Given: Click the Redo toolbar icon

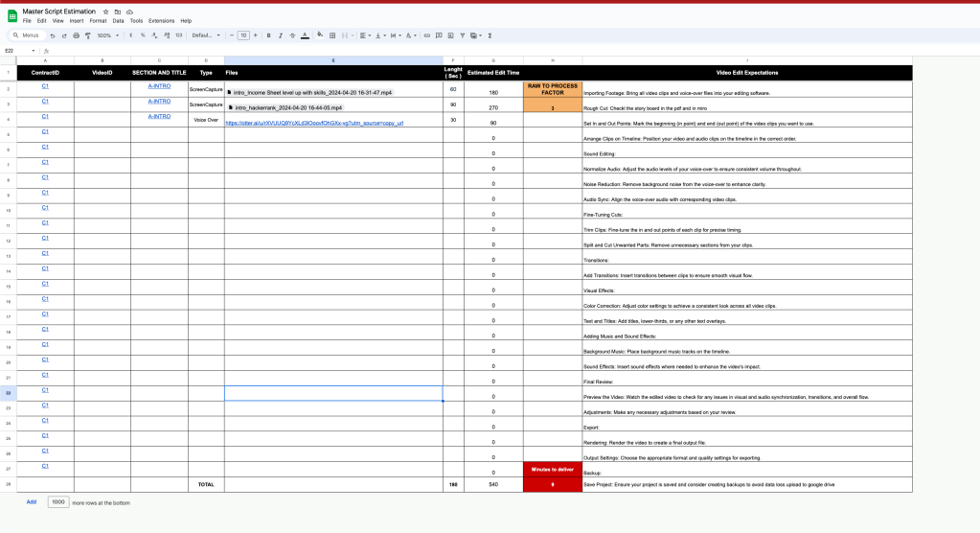Looking at the screenshot, I should click(x=64, y=35).
